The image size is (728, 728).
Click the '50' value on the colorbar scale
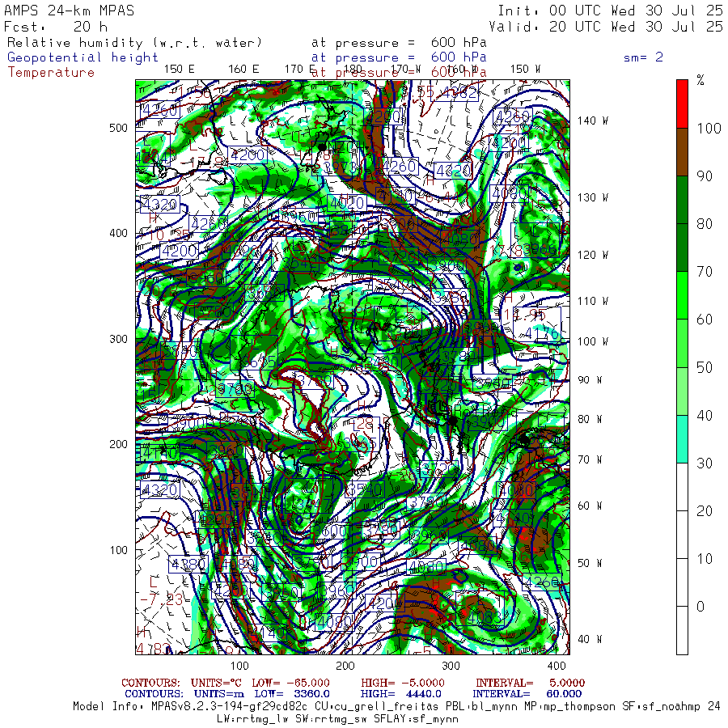pos(705,368)
